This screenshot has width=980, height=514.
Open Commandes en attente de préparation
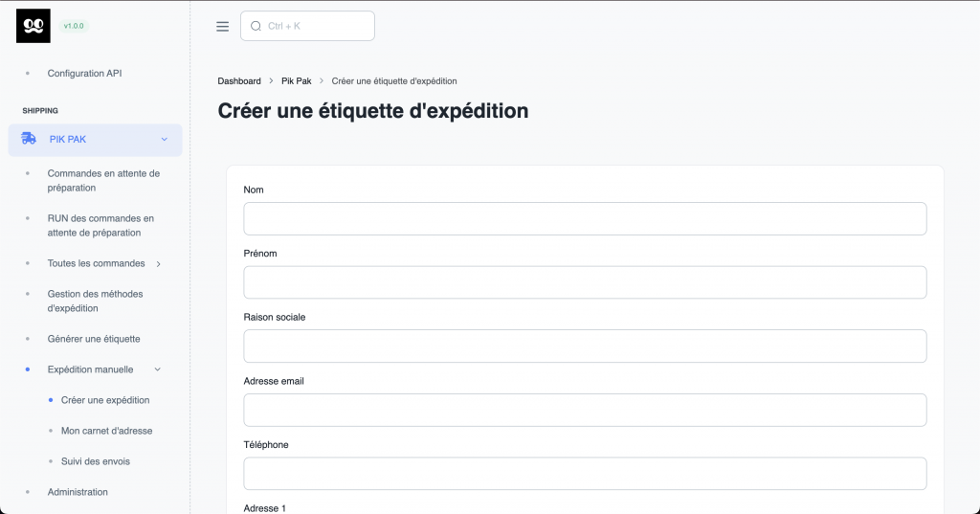pyautogui.click(x=103, y=180)
